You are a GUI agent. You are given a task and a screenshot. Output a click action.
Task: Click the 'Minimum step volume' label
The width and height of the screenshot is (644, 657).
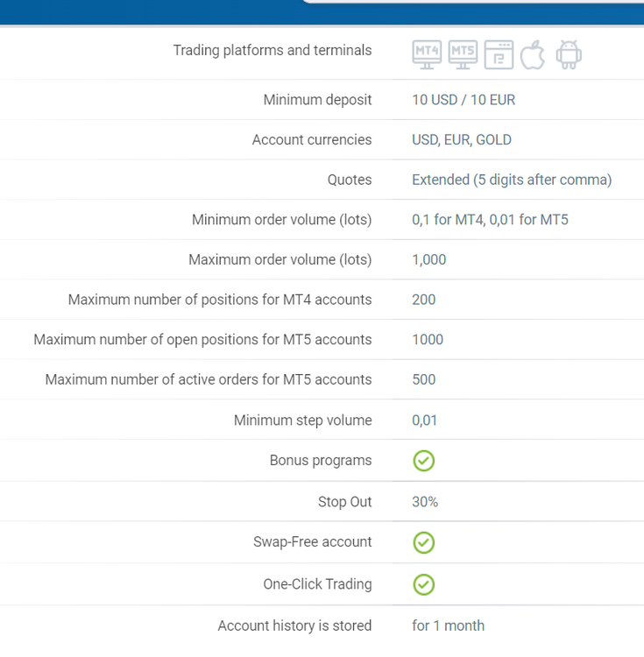click(x=302, y=420)
